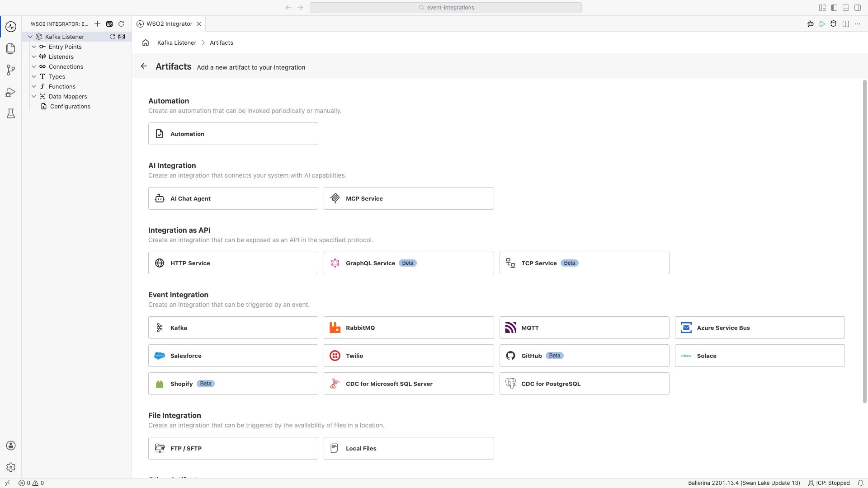The width and height of the screenshot is (868, 488).
Task: Toggle the primary sidebar layout icon
Action: click(x=834, y=8)
